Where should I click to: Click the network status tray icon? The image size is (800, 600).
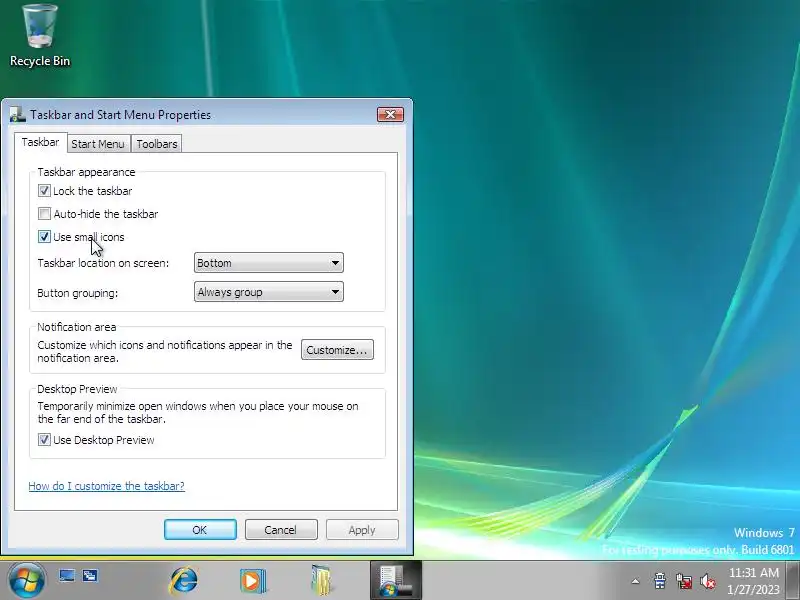684,581
